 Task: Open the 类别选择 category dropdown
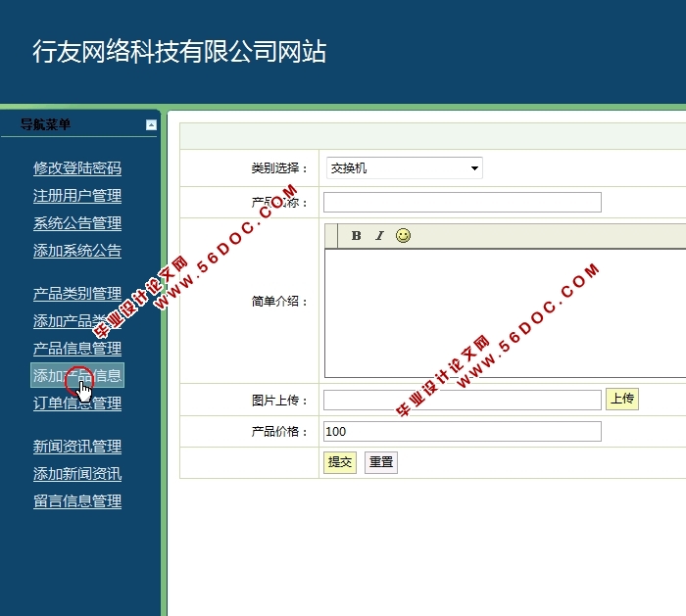coord(404,168)
